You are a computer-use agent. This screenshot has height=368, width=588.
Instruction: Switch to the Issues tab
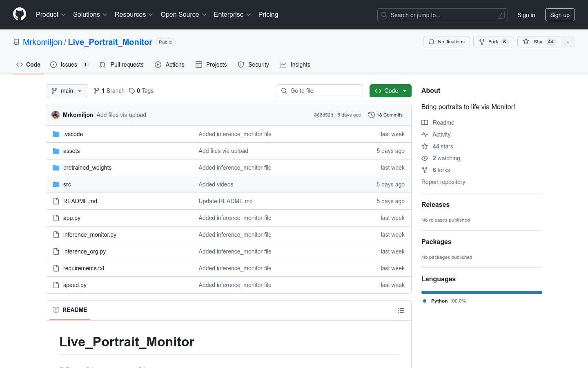point(69,65)
